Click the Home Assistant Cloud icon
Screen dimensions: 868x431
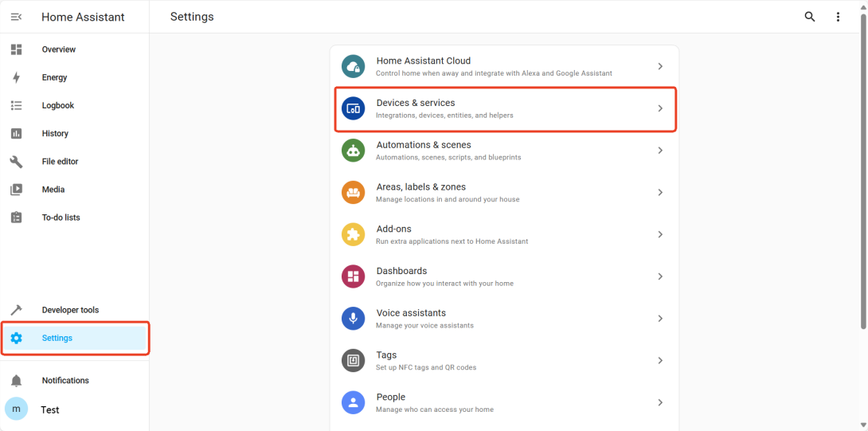click(x=354, y=66)
